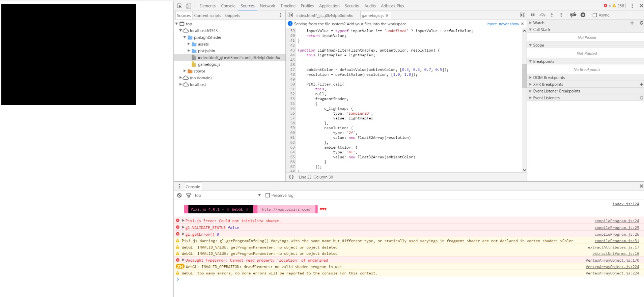Click the red error count badge
The height and width of the screenshot is (297, 644).
coord(607,6)
